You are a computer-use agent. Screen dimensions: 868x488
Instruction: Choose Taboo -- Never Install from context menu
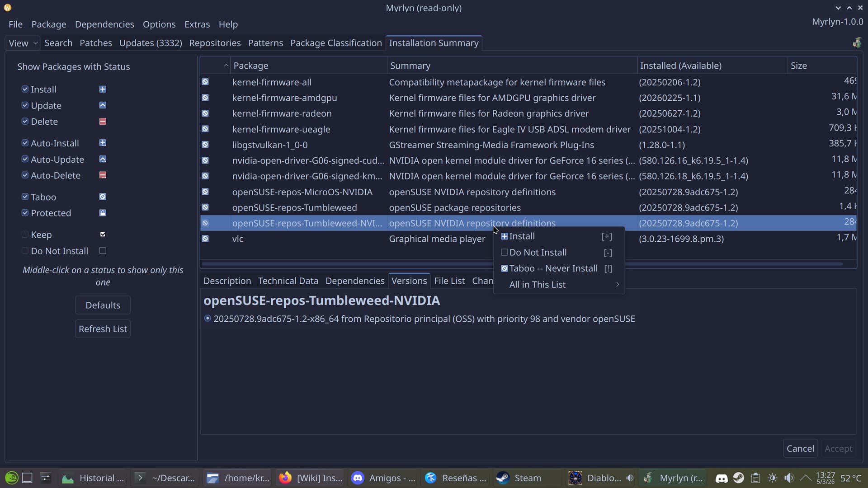(x=553, y=268)
